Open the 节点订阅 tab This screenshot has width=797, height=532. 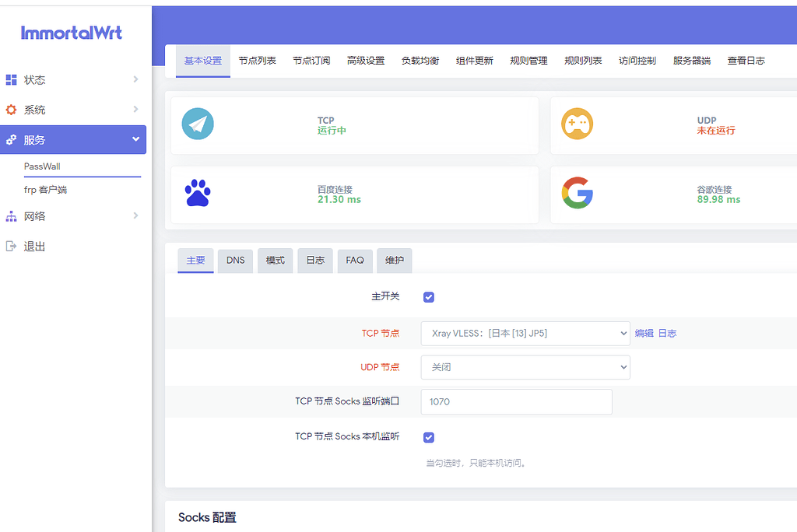pos(311,61)
